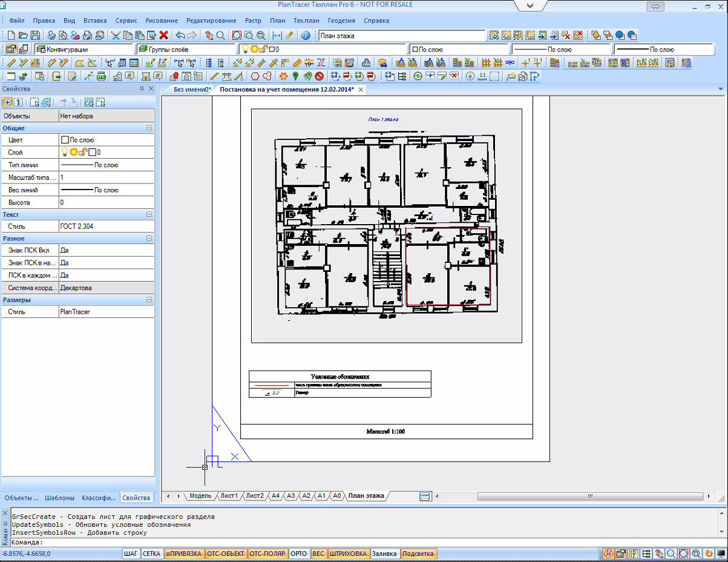Click the green map pin icon

(x=295, y=76)
